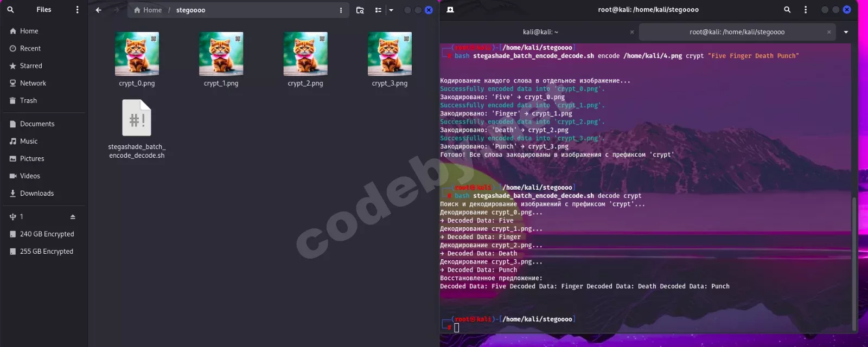Select the crypt_2.png thumbnail
868x347 pixels.
coord(305,54)
